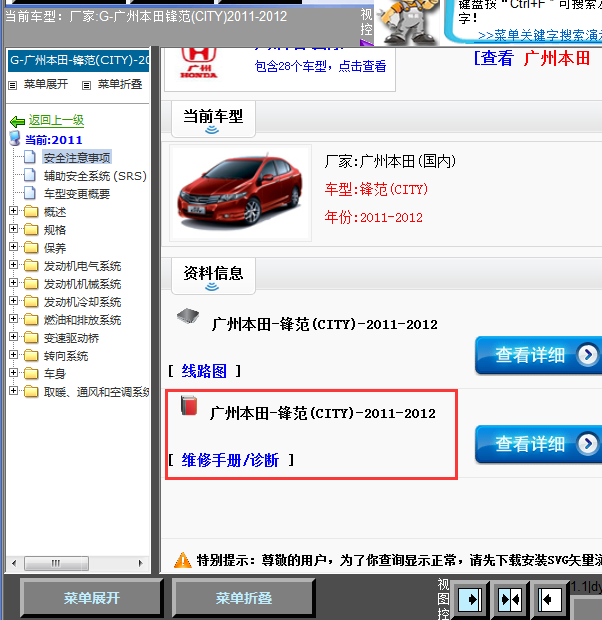Viewport: 602px width, 620px height.
Task: Click the document icon beside 安全注意事项
Action: pos(30,157)
